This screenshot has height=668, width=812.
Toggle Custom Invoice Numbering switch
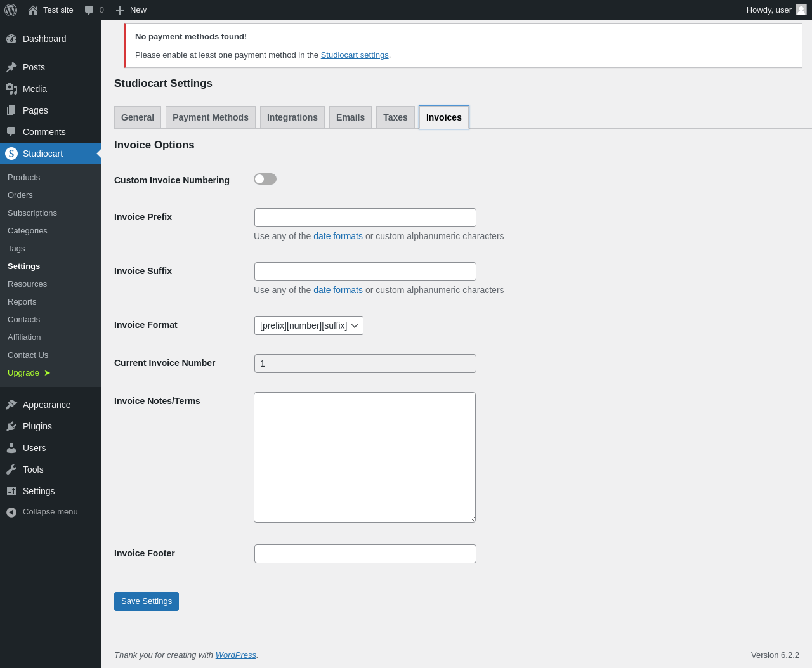point(265,179)
